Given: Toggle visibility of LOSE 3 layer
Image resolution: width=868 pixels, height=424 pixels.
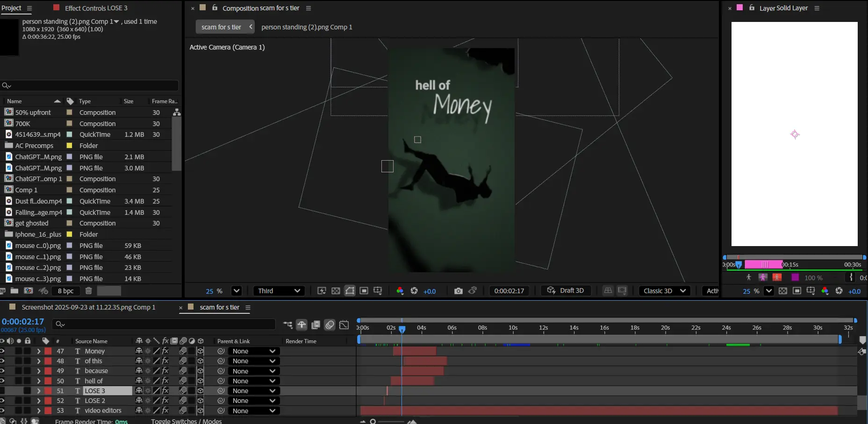Looking at the screenshot, I should click(2, 391).
